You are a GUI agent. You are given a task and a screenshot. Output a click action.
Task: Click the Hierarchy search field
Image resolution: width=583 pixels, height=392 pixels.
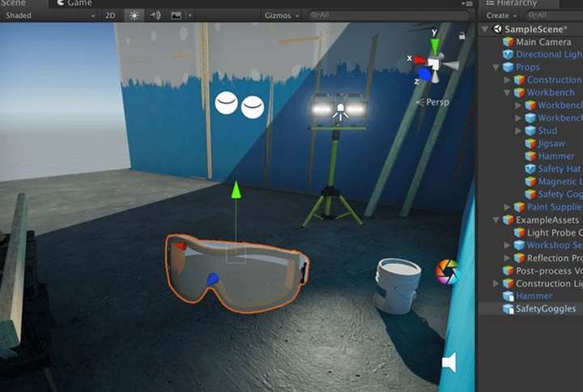pyautogui.click(x=554, y=15)
